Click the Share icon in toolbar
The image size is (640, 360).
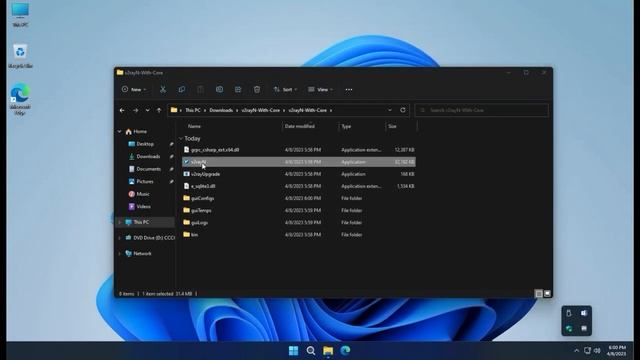coord(238,89)
